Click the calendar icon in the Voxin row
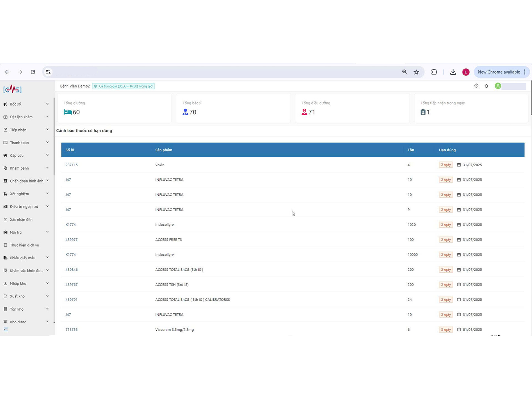The width and height of the screenshot is (532, 399). coord(459,165)
